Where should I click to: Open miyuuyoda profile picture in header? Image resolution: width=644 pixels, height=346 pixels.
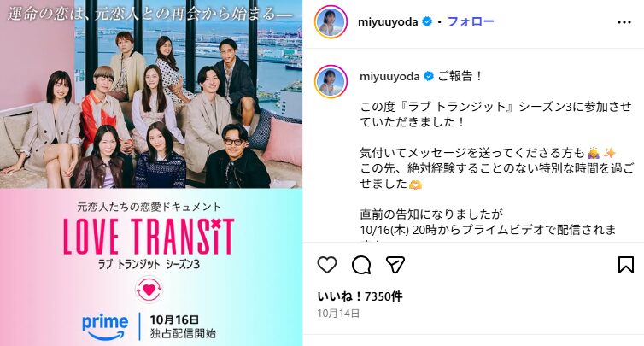coord(331,21)
